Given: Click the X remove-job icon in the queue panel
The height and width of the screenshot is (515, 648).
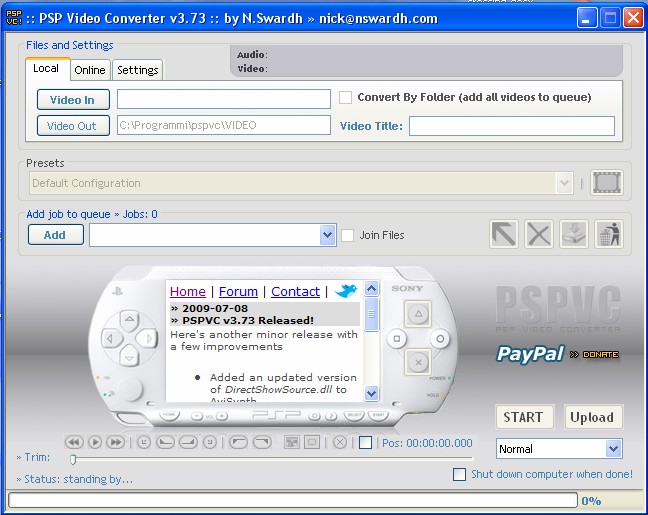Looking at the screenshot, I should [x=539, y=234].
